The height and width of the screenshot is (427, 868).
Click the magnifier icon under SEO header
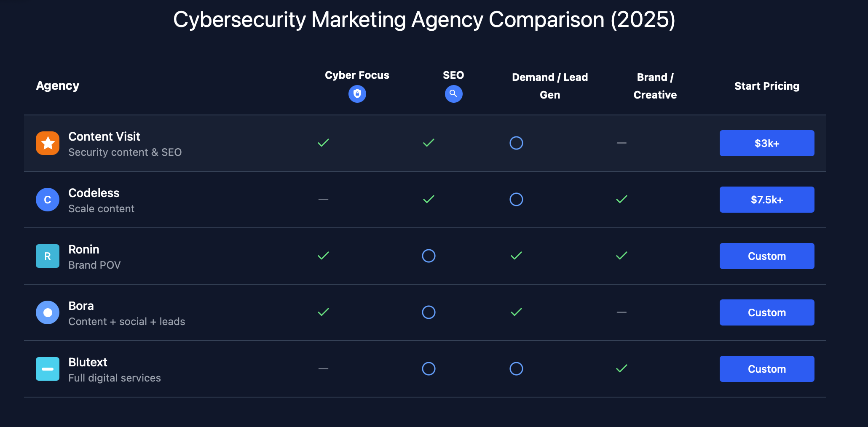coord(453,94)
